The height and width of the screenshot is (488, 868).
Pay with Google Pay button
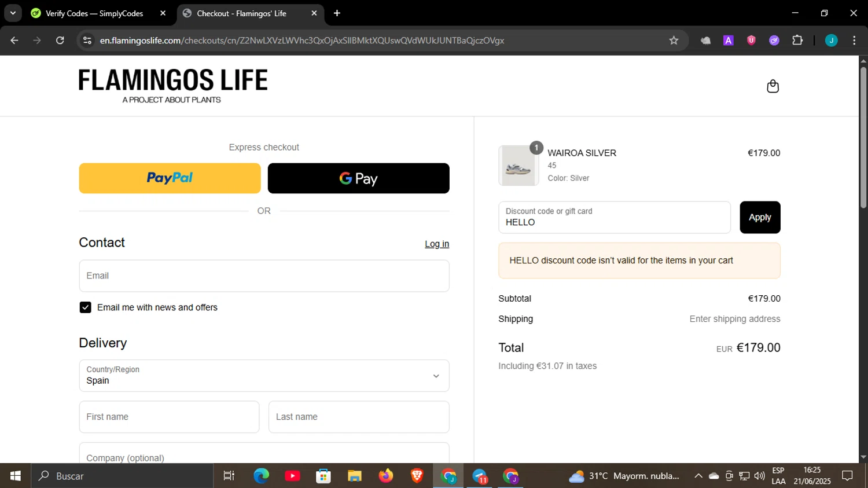[x=358, y=178]
